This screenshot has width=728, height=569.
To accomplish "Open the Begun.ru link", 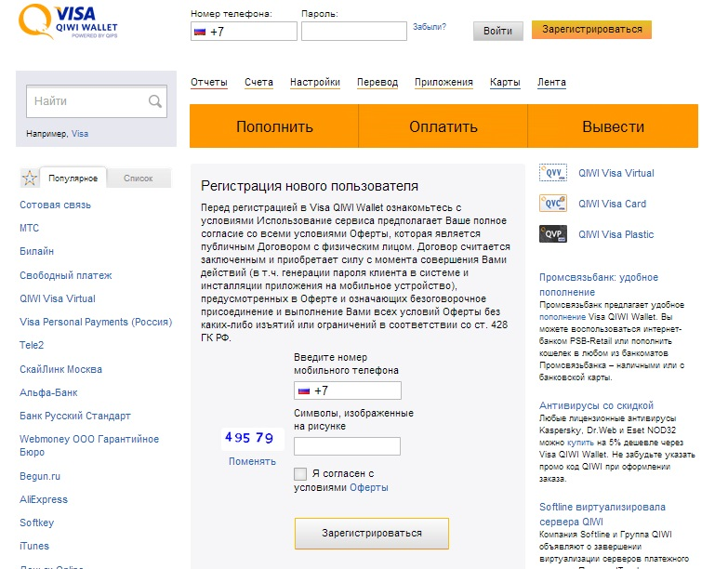I will pos(40,476).
